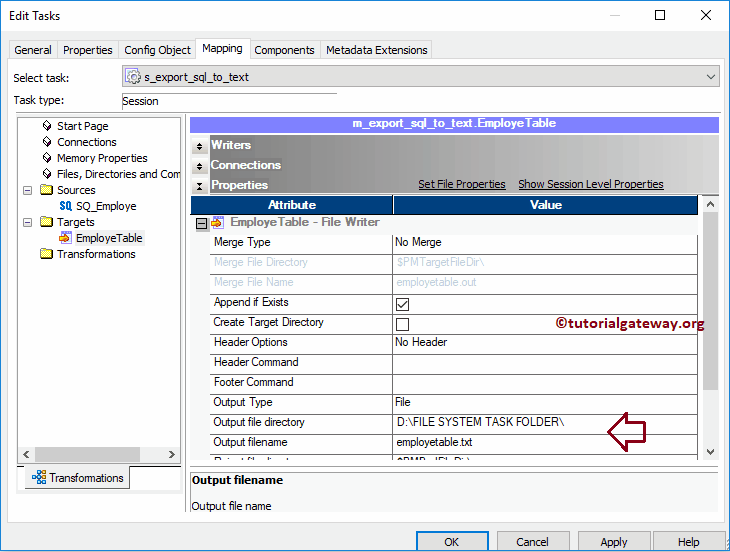Click the tree scroll left arrow
The height and width of the screenshot is (552, 730).
pyautogui.click(x=26, y=454)
